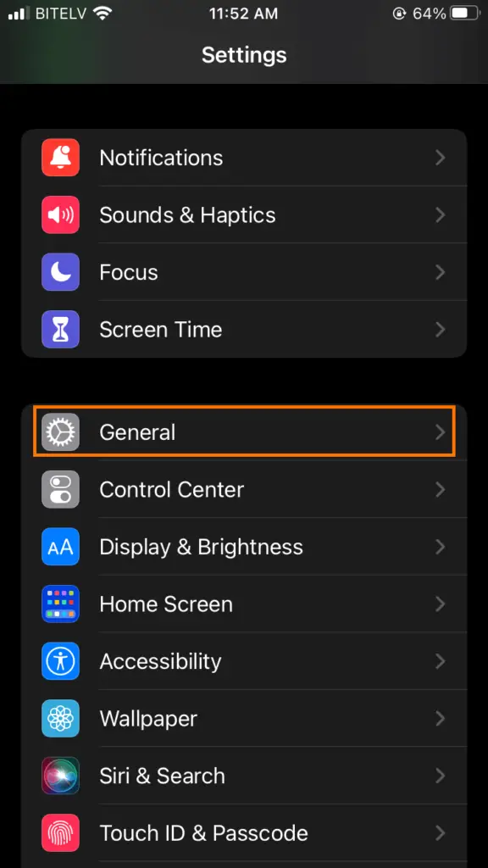The image size is (488, 868).
Task: Open the chevron on Focus row
Action: pos(441,272)
